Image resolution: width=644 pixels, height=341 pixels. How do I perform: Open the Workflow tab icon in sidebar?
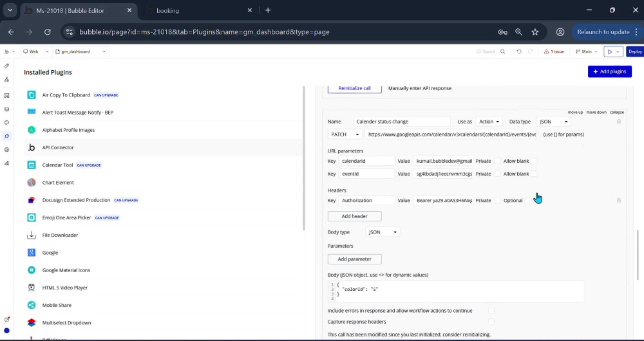point(6,79)
